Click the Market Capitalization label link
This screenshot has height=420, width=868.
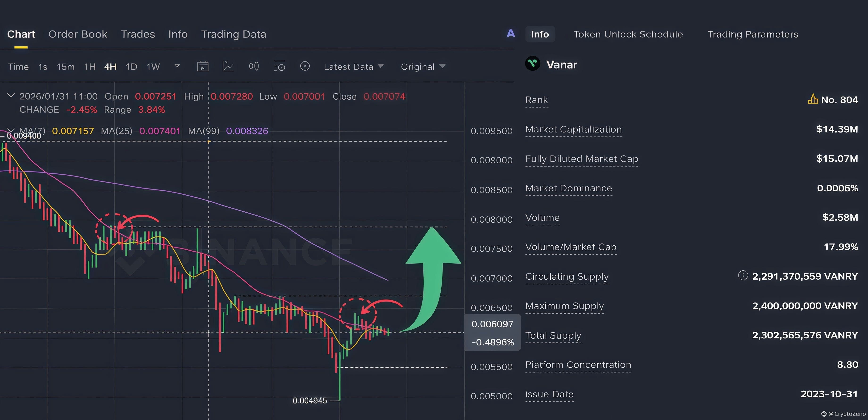click(x=573, y=130)
